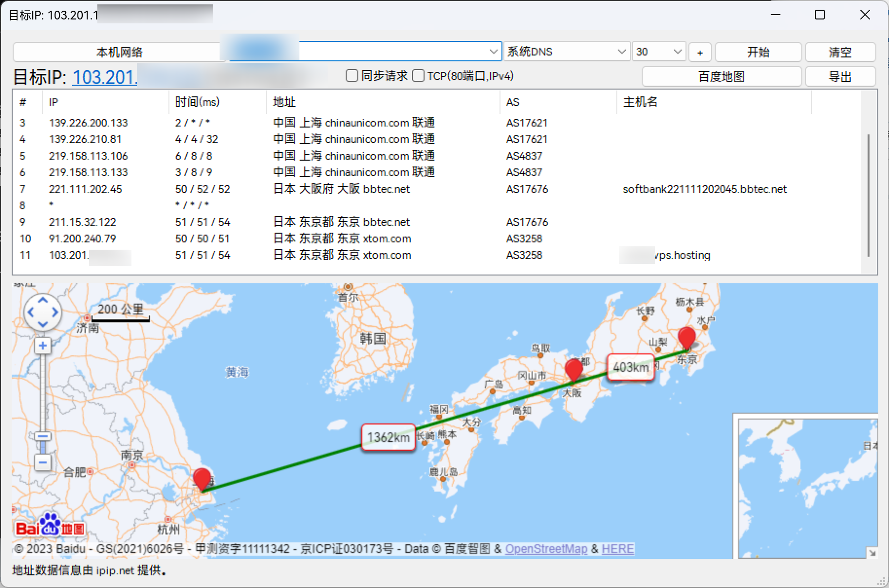Screen dimensions: 889x588
Task: Click the map zoom out minus button
Action: (43, 462)
